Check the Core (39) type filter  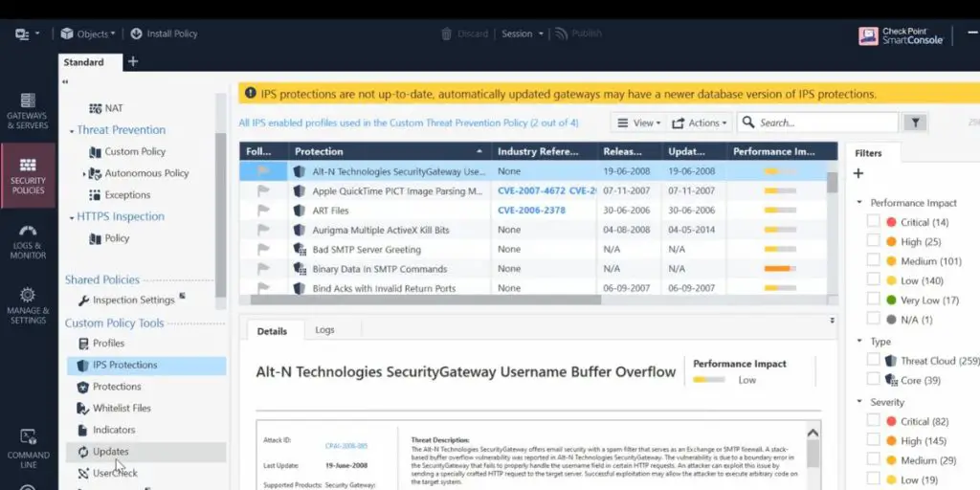pos(873,379)
